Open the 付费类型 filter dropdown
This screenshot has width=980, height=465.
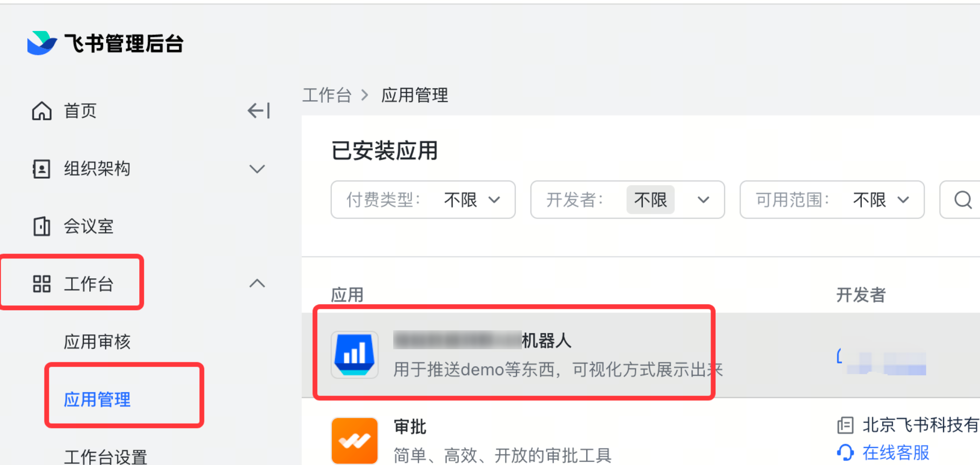tap(423, 200)
